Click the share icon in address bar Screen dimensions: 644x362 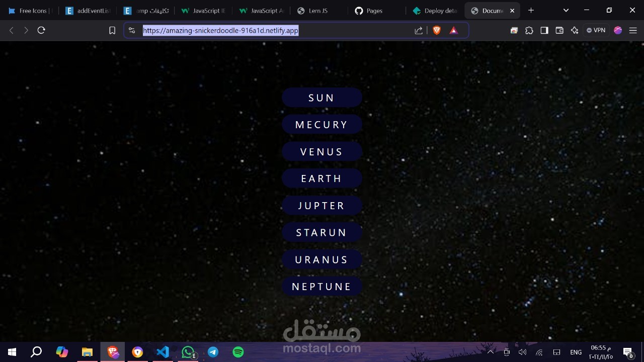coord(418,30)
